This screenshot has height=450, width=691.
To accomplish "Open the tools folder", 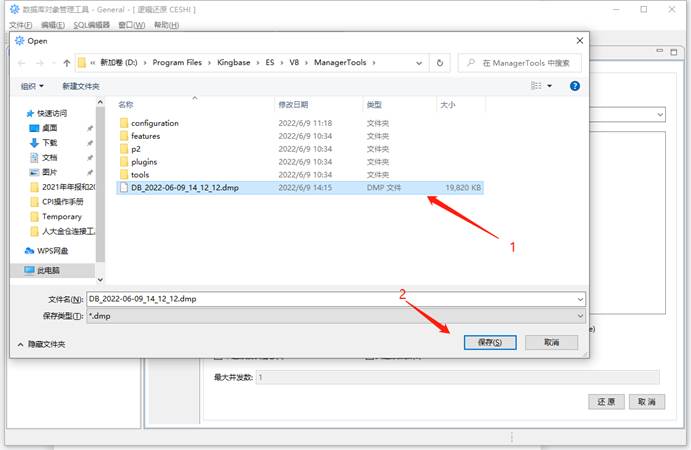I will [140, 175].
